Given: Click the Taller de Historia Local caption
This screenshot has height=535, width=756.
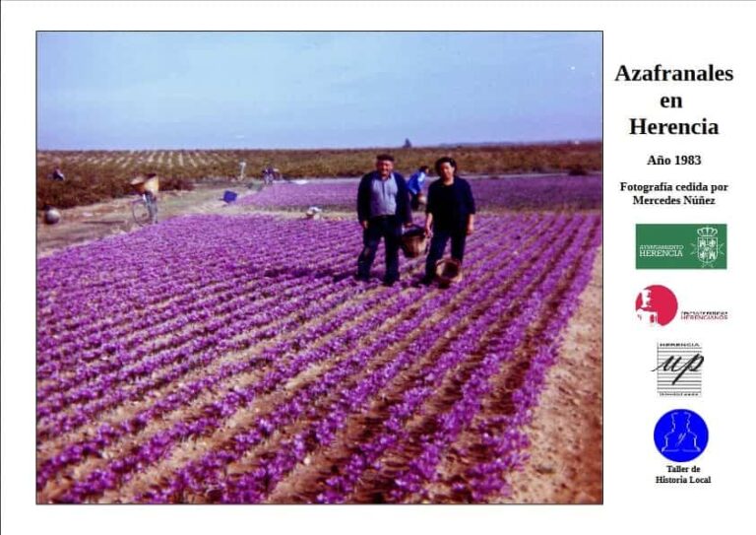Looking at the screenshot, I should click(x=683, y=474).
